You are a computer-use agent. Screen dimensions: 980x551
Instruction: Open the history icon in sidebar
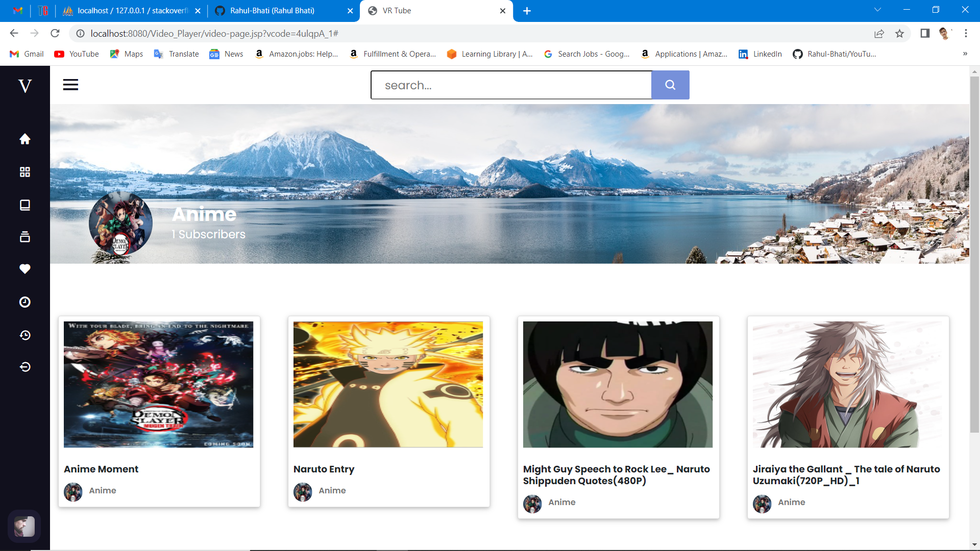(24, 335)
